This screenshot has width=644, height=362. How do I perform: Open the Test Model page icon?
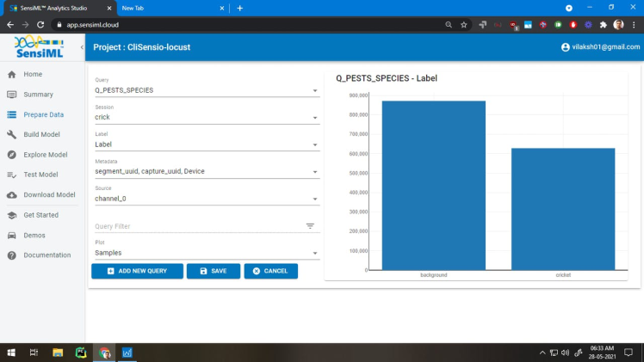[12, 175]
